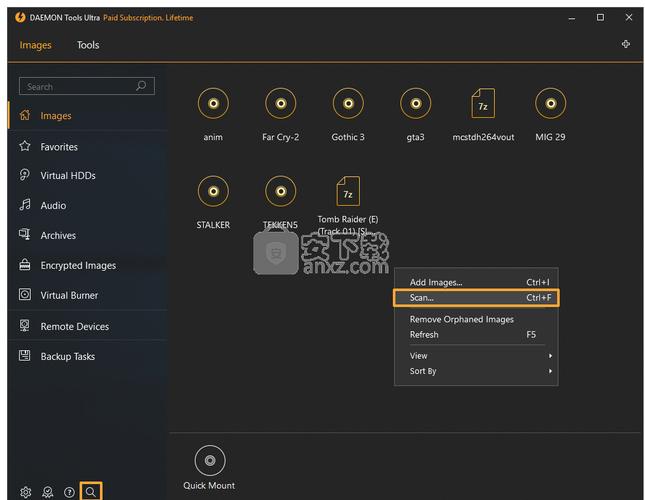Select the MIG 29 disc image
This screenshot has width=645, height=500.
pos(550,104)
